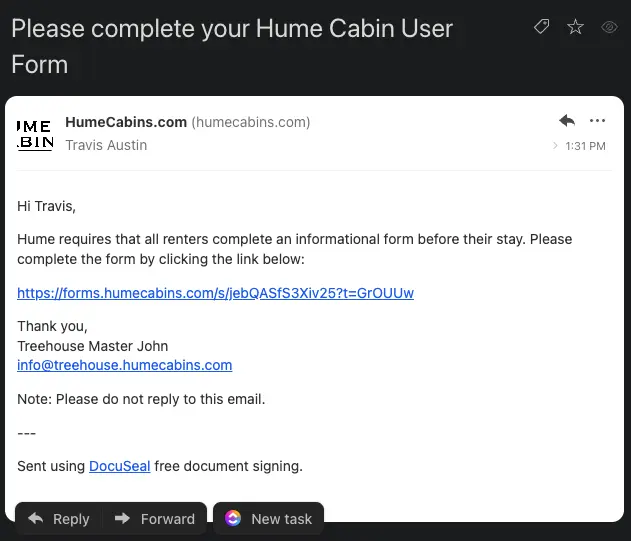
Task: Click the (humecabins.com) sender domain
Action: pos(251,122)
